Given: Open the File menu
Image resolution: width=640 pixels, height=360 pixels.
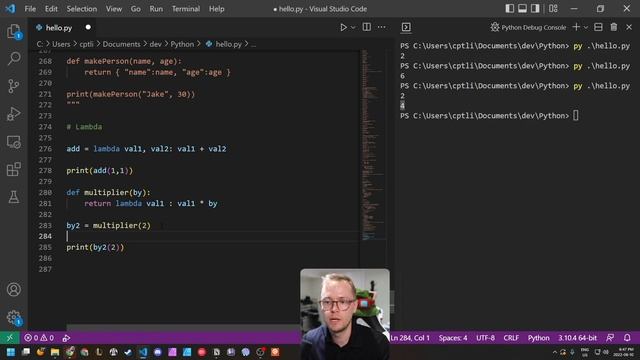Looking at the screenshot, I should pos(30,9).
